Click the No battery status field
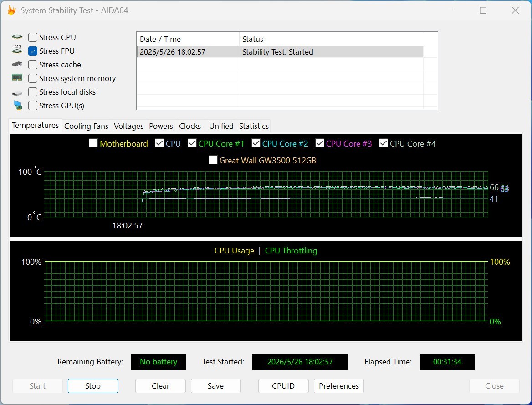Viewport: 532px width, 405px height. click(159, 362)
